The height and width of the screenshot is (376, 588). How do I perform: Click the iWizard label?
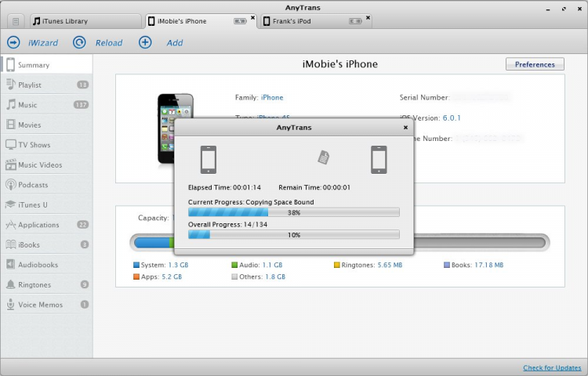tap(43, 43)
